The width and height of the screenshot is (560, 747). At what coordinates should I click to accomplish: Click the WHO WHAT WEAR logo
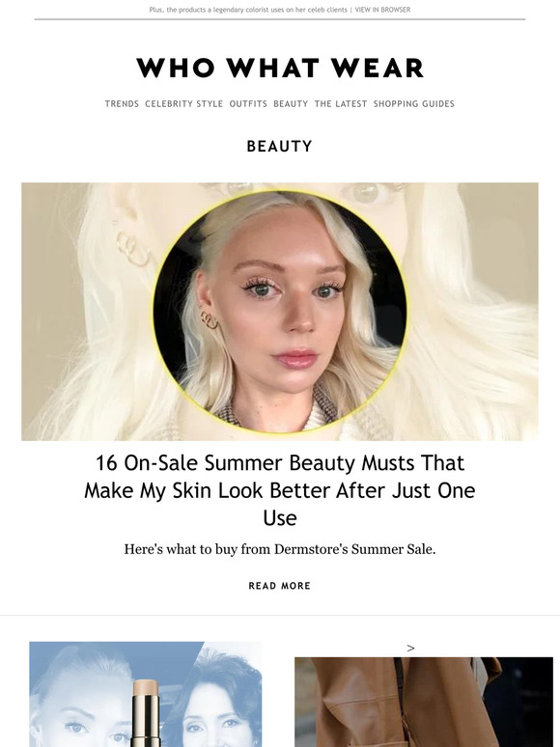[280, 68]
